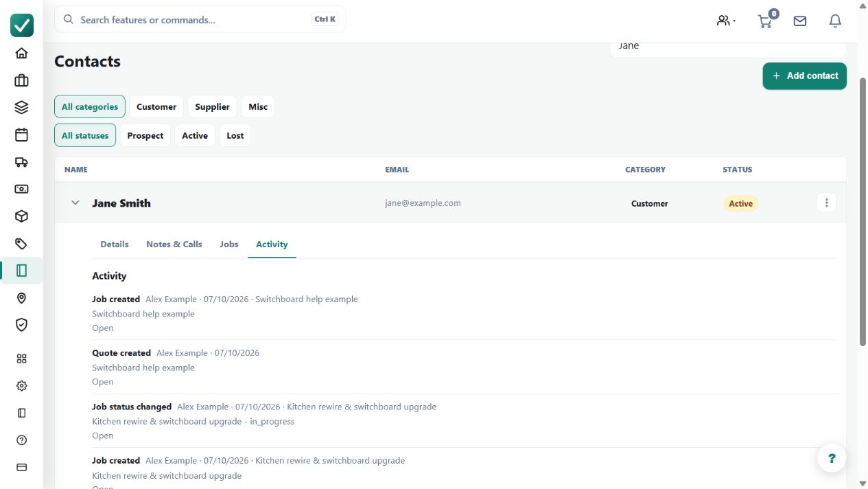Click the Activity section heading
Screen dimensions: 868x489
coord(109,275)
